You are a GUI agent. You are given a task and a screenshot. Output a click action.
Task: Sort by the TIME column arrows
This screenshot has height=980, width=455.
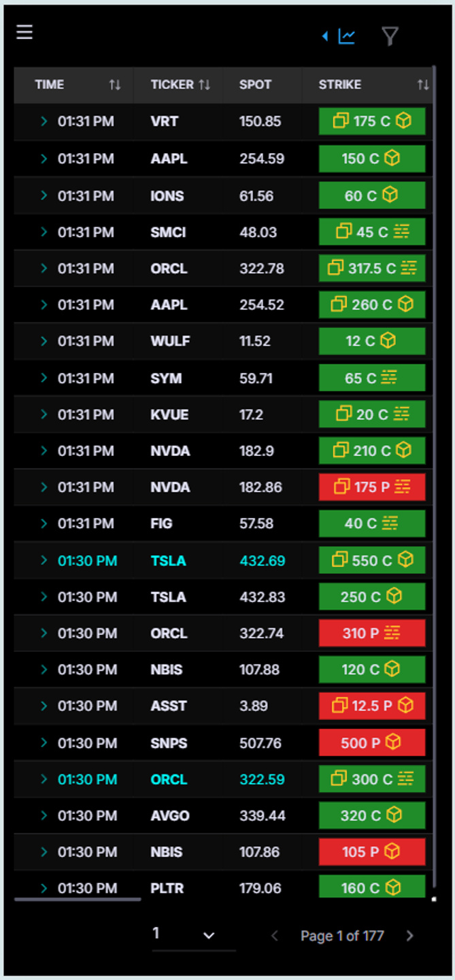click(x=114, y=85)
